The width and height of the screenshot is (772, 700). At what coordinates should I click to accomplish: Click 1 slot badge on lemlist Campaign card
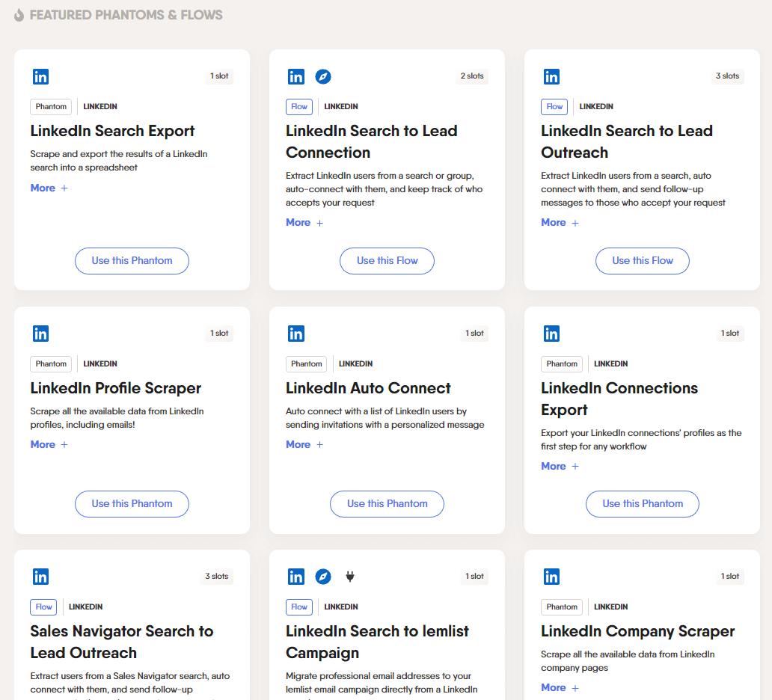[474, 577]
